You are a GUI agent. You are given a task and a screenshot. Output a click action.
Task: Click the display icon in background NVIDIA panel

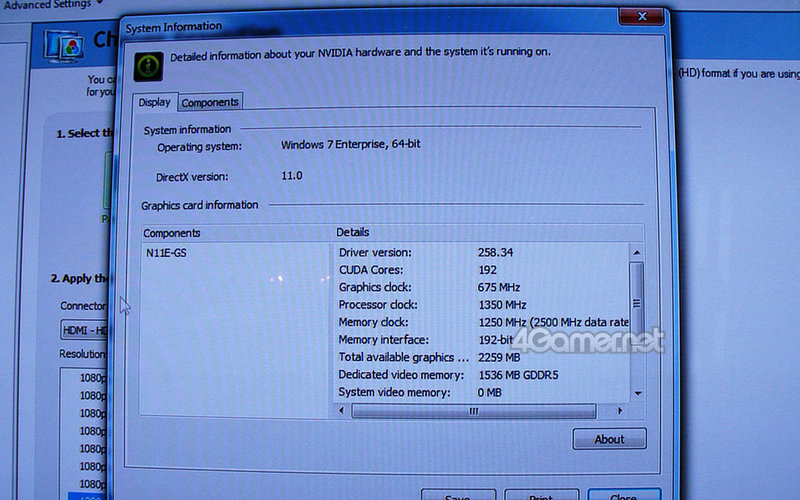[x=64, y=46]
